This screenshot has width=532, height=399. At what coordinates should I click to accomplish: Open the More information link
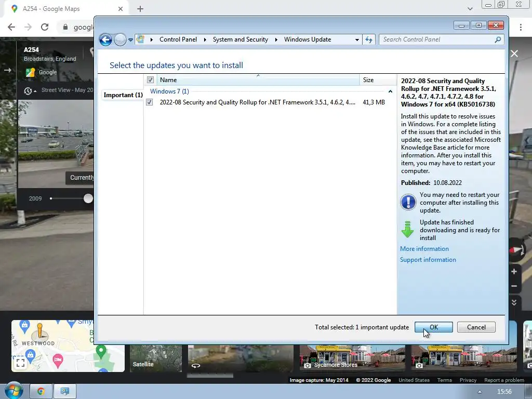click(424, 249)
